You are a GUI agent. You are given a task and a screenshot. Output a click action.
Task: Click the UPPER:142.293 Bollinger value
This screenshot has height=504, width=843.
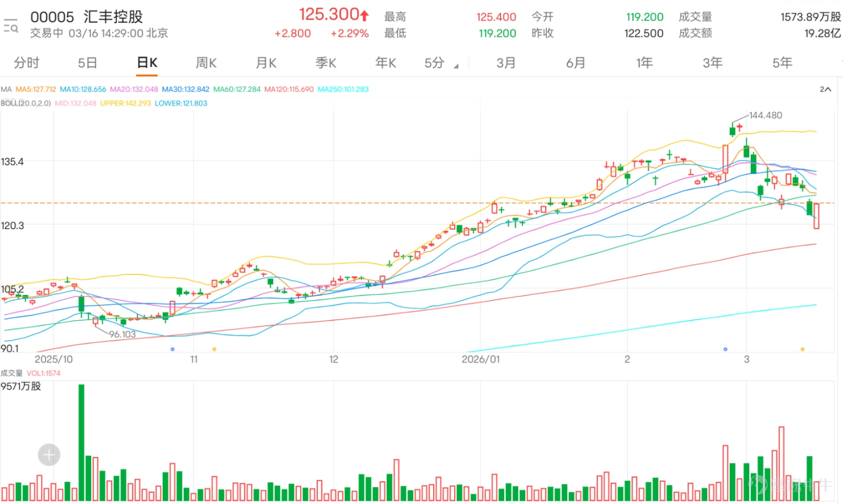pos(125,103)
